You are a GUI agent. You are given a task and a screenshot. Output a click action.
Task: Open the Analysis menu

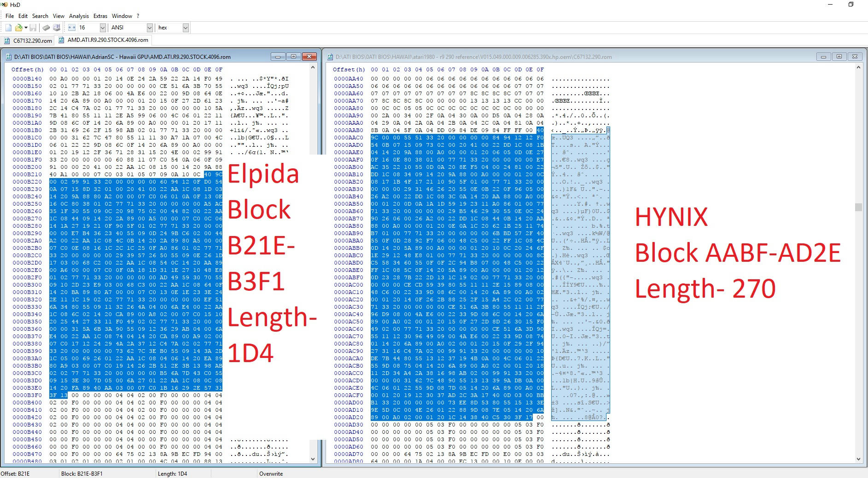79,16
